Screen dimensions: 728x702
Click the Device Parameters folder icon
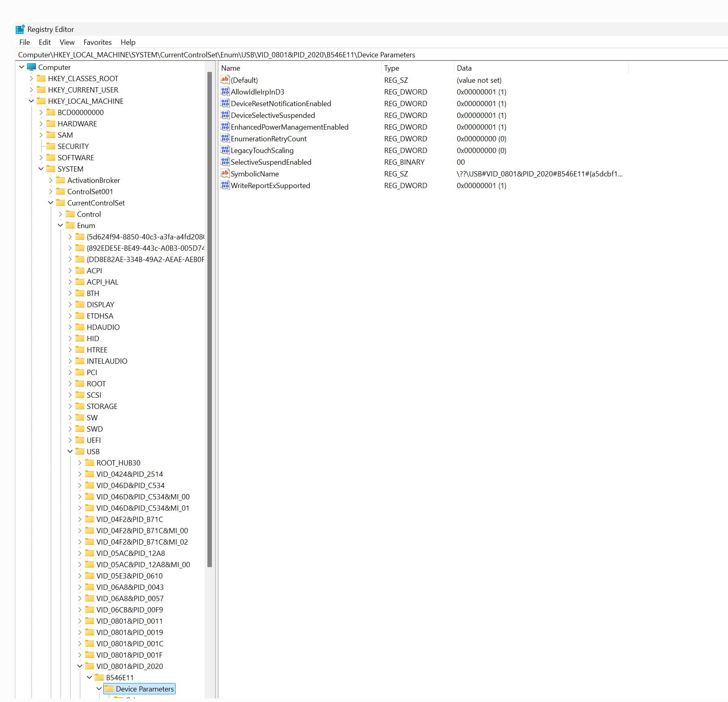point(109,689)
